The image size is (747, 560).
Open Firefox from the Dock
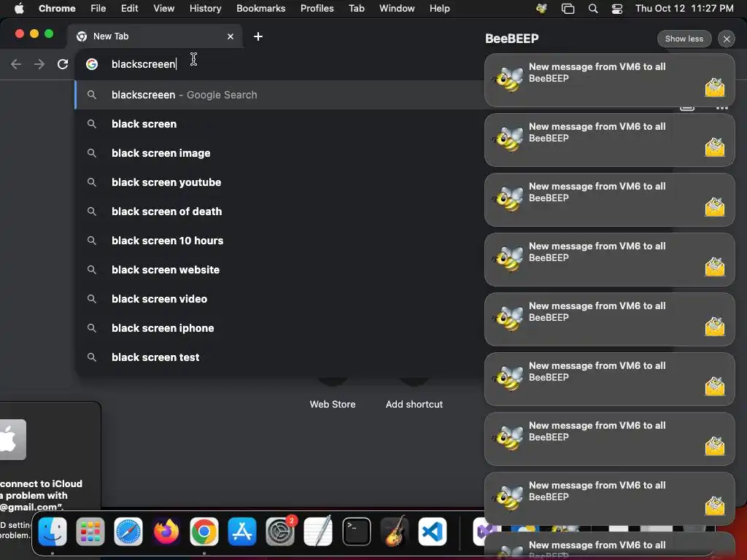coord(166,532)
